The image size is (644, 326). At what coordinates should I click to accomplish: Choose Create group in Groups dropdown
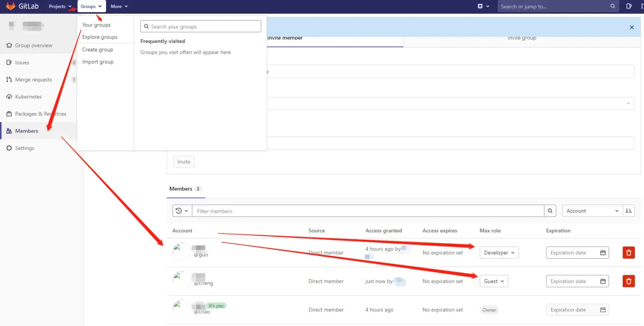[98, 49]
